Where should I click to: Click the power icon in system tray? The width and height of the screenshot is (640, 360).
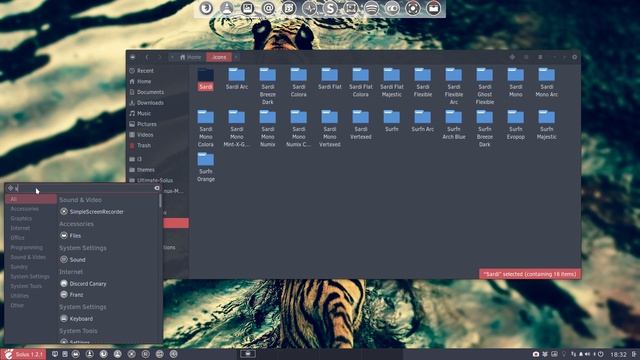pyautogui.click(x=600, y=354)
